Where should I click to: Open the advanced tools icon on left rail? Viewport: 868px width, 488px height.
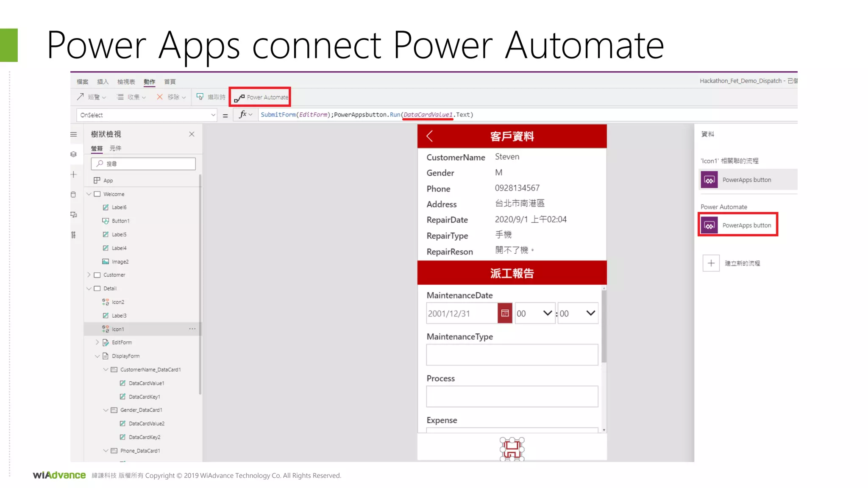[x=74, y=235]
